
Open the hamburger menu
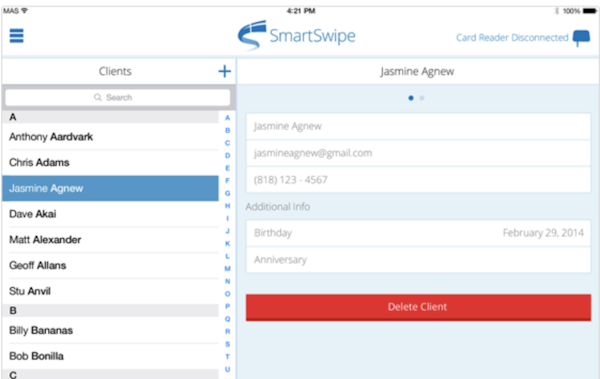(16, 36)
